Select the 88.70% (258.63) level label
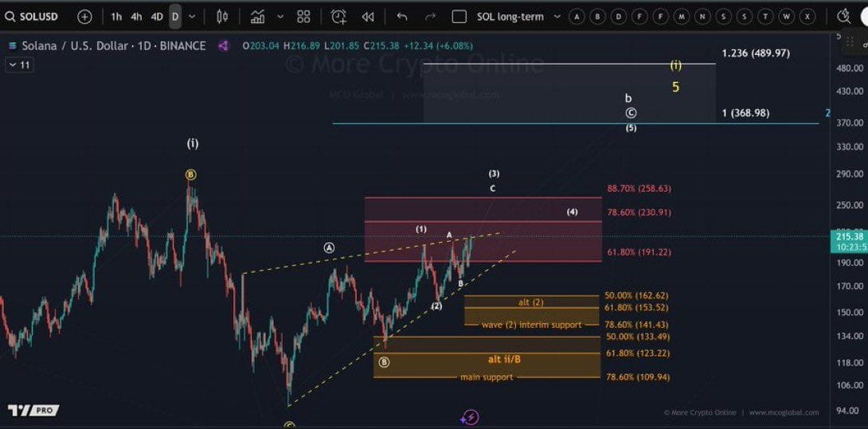The image size is (868, 429). (639, 189)
